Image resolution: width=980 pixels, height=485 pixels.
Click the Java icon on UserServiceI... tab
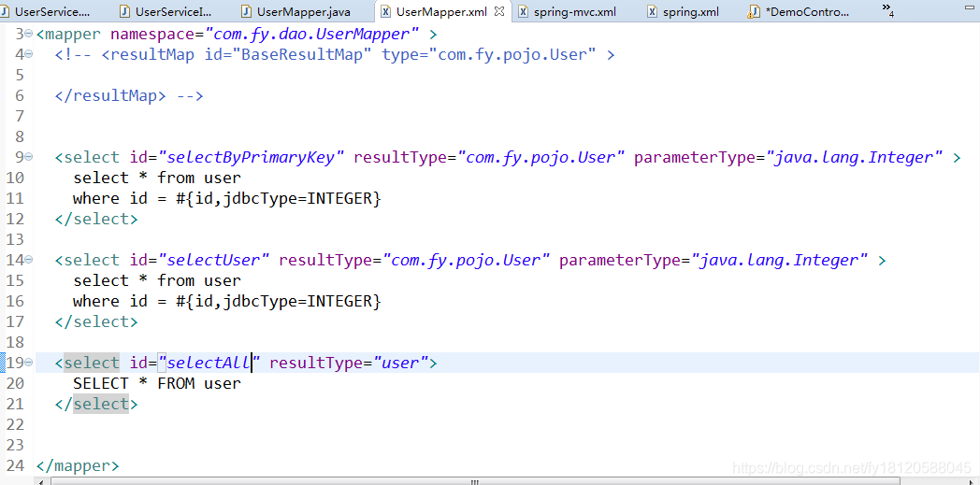125,12
